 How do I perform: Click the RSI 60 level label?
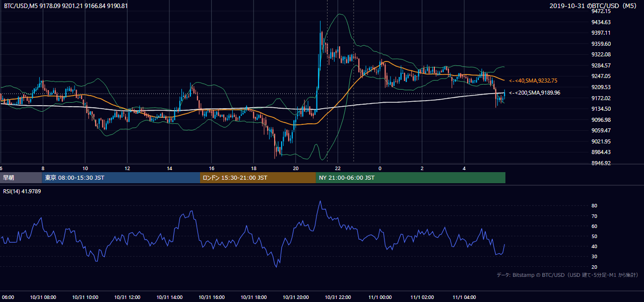(595, 226)
